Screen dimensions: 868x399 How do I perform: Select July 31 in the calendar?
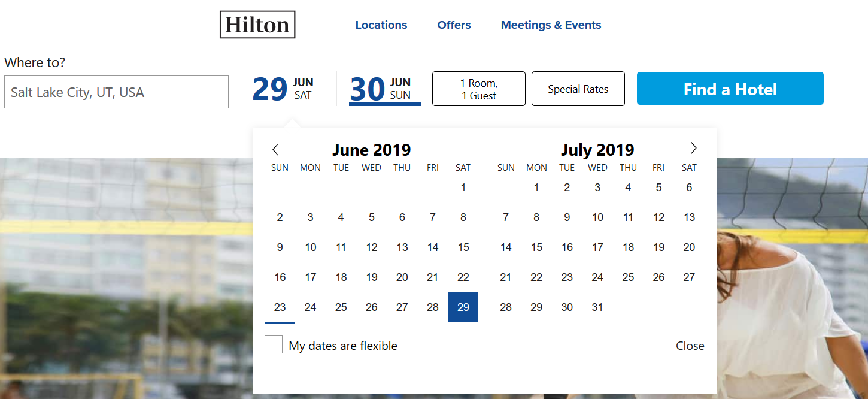(x=597, y=307)
